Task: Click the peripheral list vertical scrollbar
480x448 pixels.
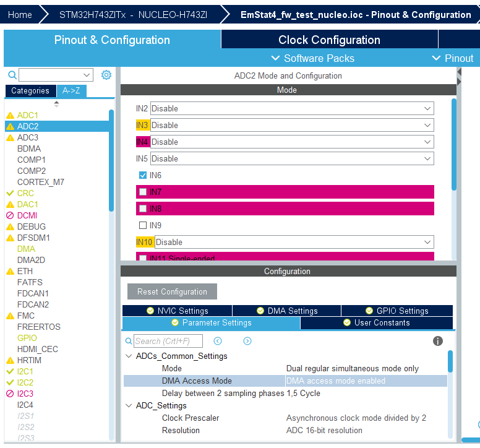Action: tap(111, 160)
